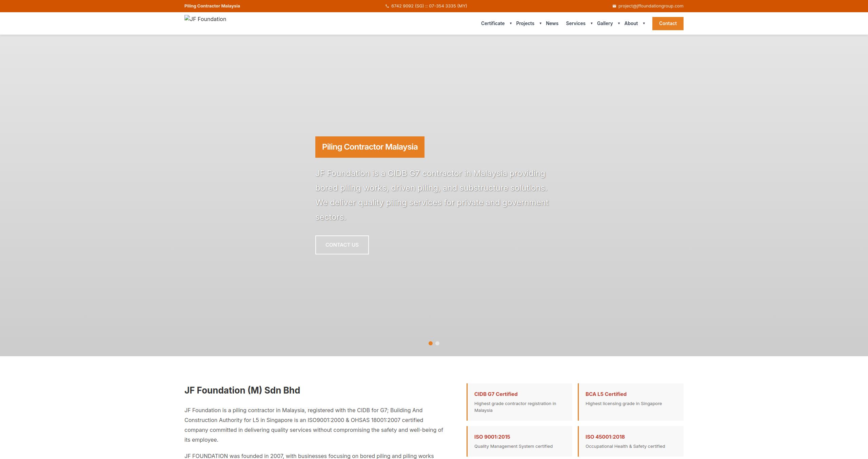Click the orange Contact button

point(668,23)
